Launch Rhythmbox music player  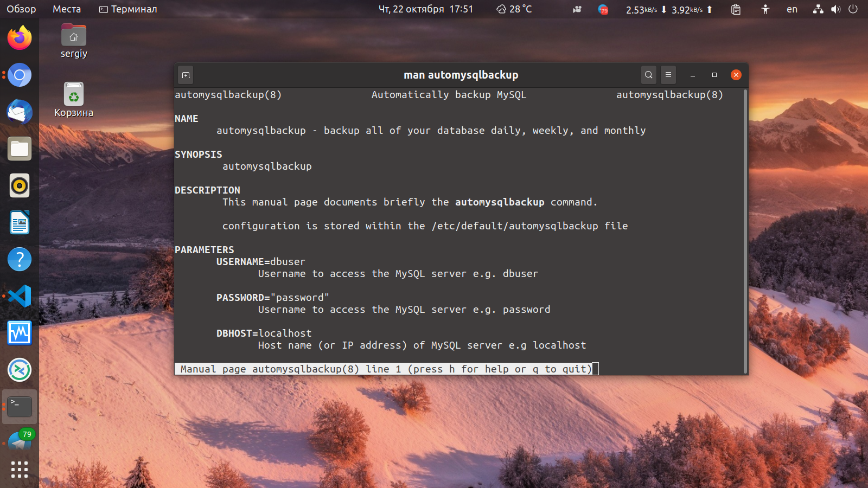point(20,185)
